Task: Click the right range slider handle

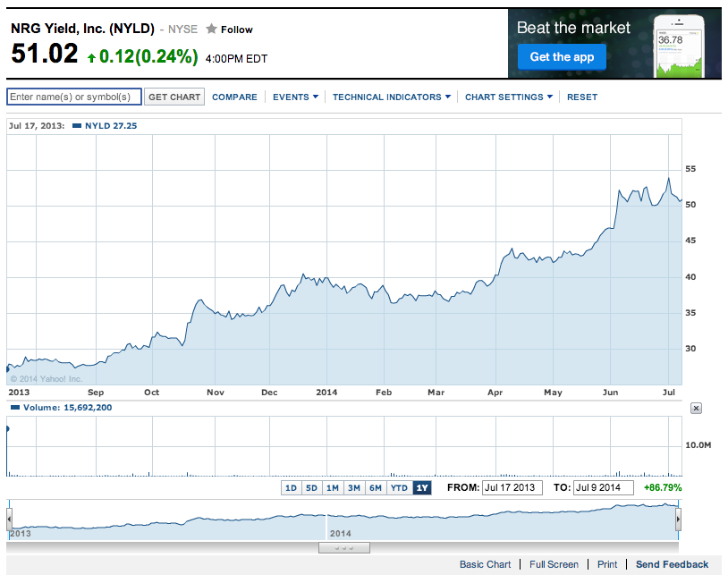Action: click(x=678, y=520)
